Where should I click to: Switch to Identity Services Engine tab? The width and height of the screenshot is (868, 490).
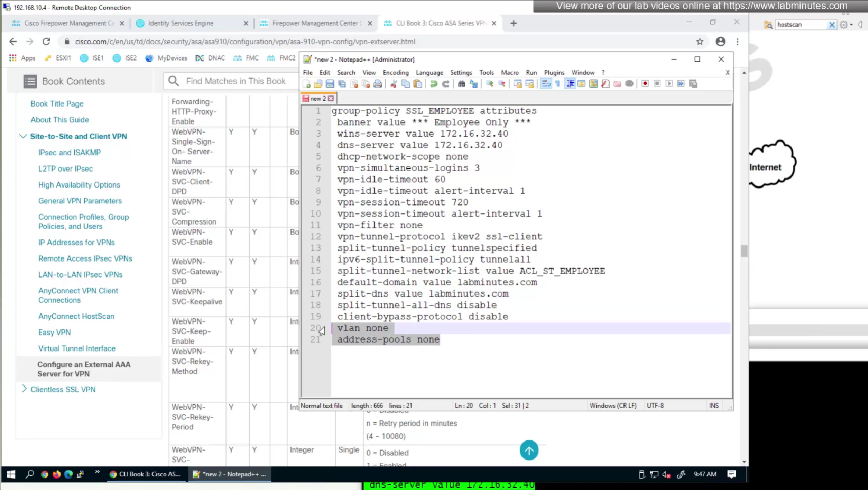click(181, 23)
